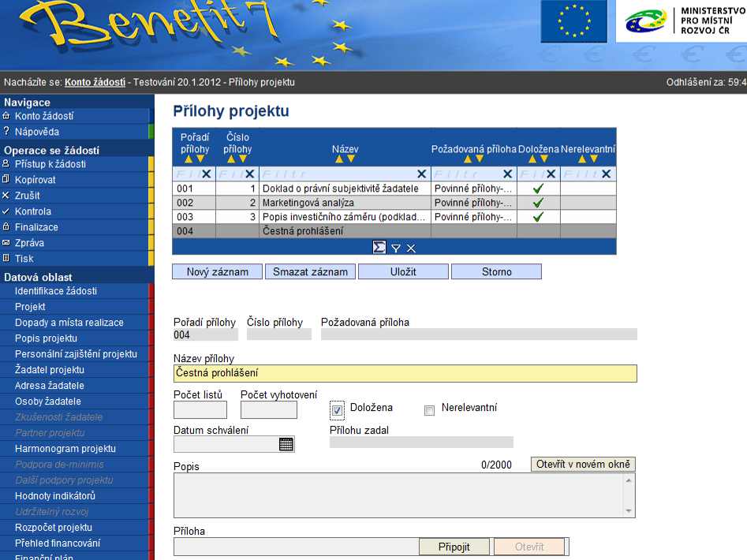747x560 pixels.
Task: Sort Pořadí přílohy column descending
Action: (200, 159)
